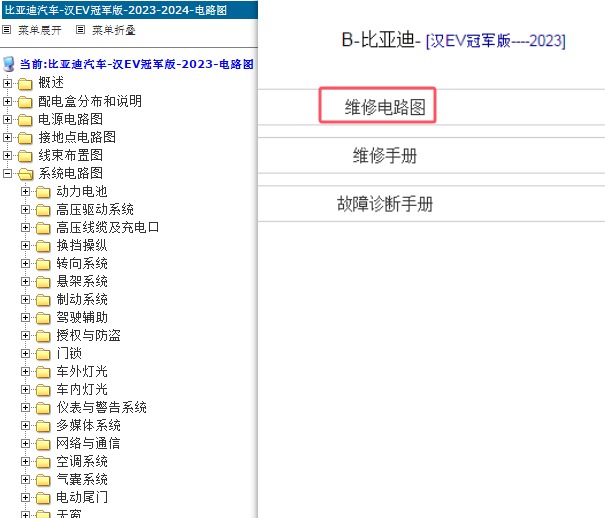605x518 pixels.
Task: Click the folder icon for 动力电池
Action: 43,192
